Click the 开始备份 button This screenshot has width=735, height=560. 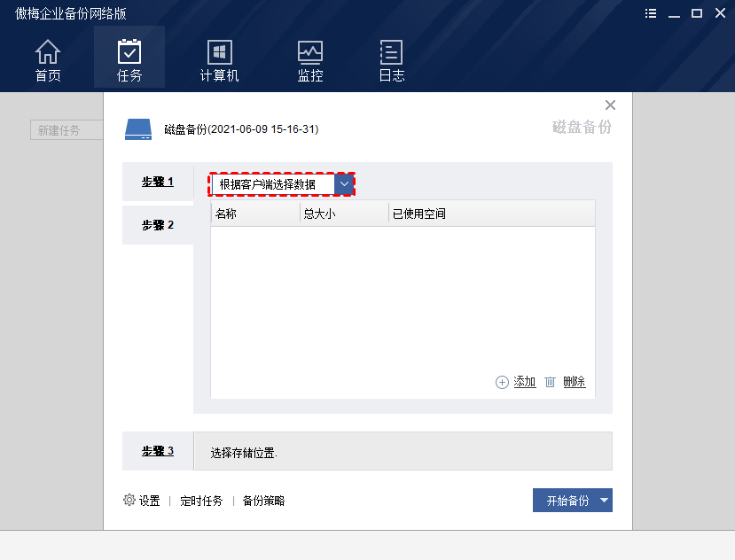point(566,501)
